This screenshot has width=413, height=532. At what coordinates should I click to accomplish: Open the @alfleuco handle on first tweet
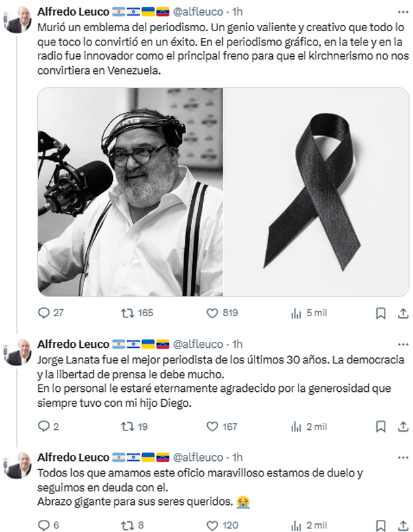[198, 12]
